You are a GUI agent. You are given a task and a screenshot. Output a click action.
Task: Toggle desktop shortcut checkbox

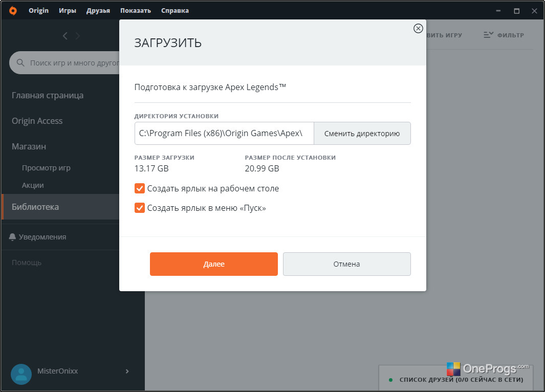pos(139,188)
